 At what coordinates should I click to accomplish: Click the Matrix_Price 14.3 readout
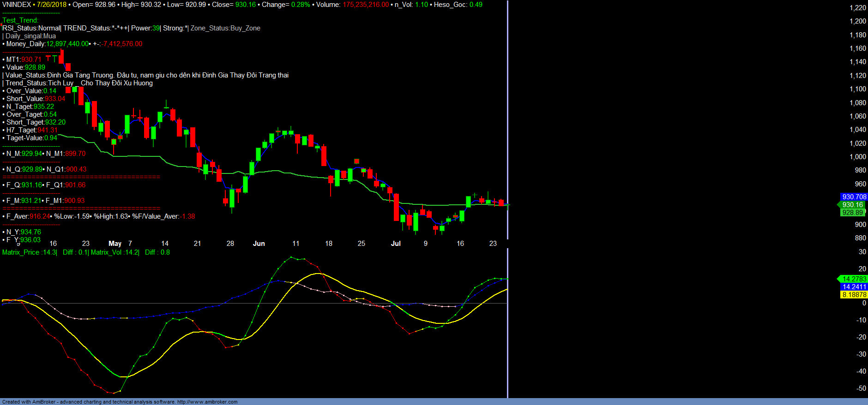coord(29,252)
